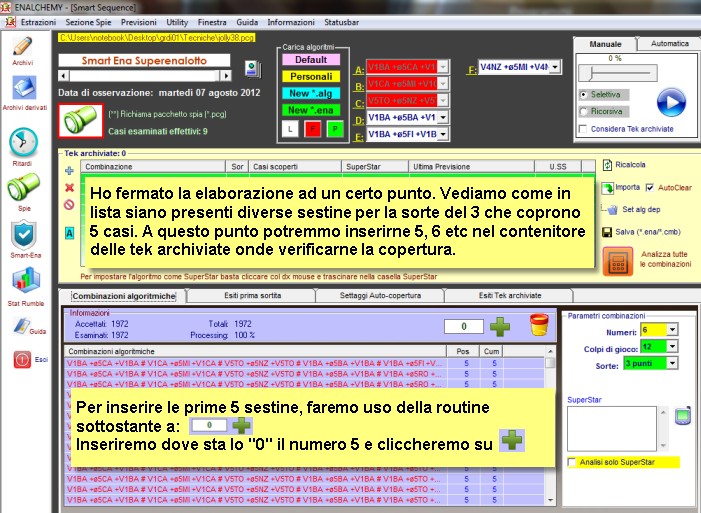Open the Ritardi clock icon
Screen dimensions: 701x513
coord(23,142)
